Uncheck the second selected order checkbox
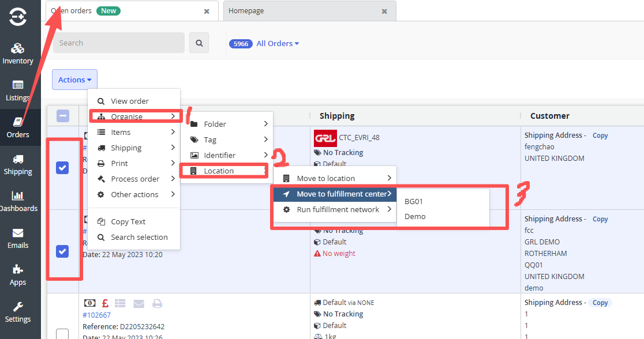Screen dimensions: 644x339 62,251
